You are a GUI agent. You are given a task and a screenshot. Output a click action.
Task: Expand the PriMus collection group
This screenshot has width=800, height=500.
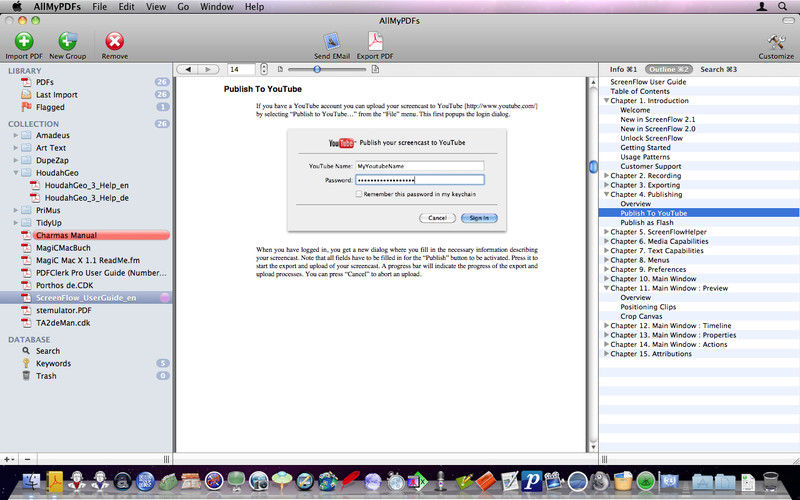pos(15,210)
